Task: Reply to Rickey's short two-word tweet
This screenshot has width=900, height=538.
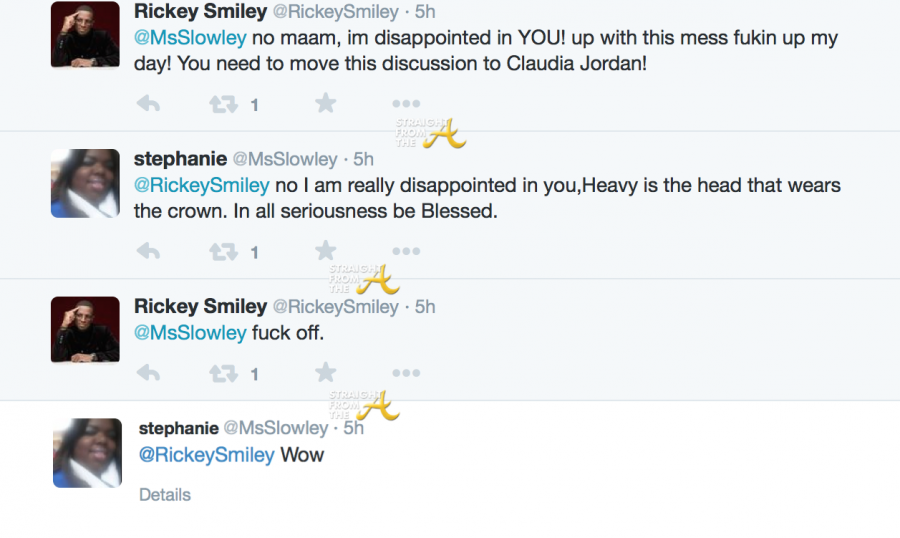Action: (148, 374)
